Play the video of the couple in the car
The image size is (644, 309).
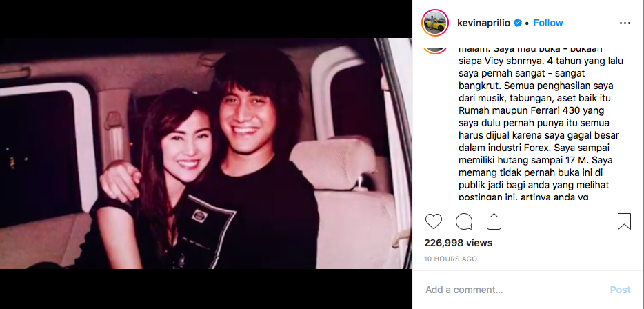[x=205, y=154]
